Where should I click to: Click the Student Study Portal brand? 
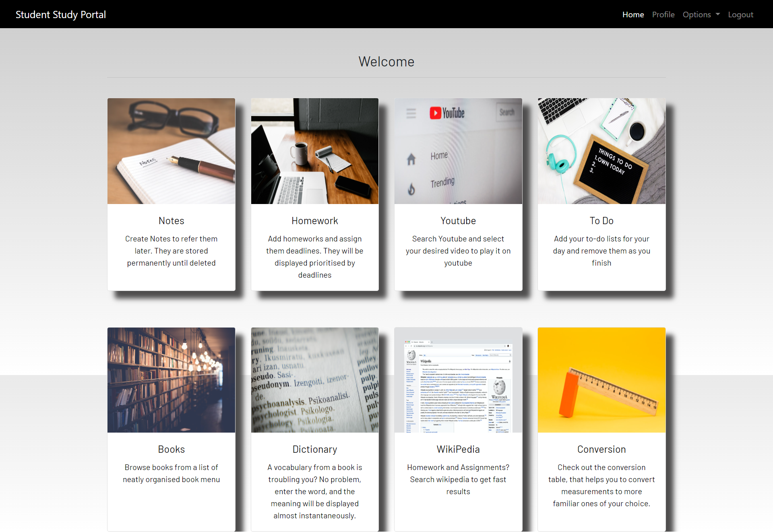pos(61,14)
